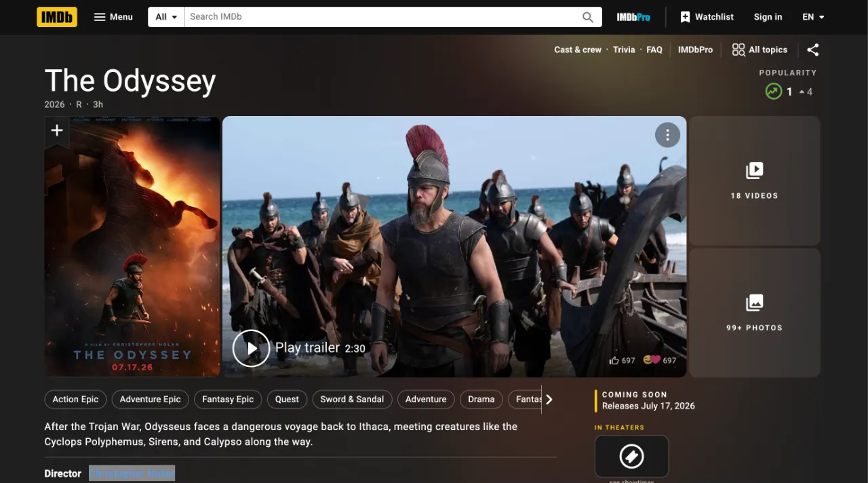
Task: Select the Adventure genre chip
Action: [x=426, y=399]
